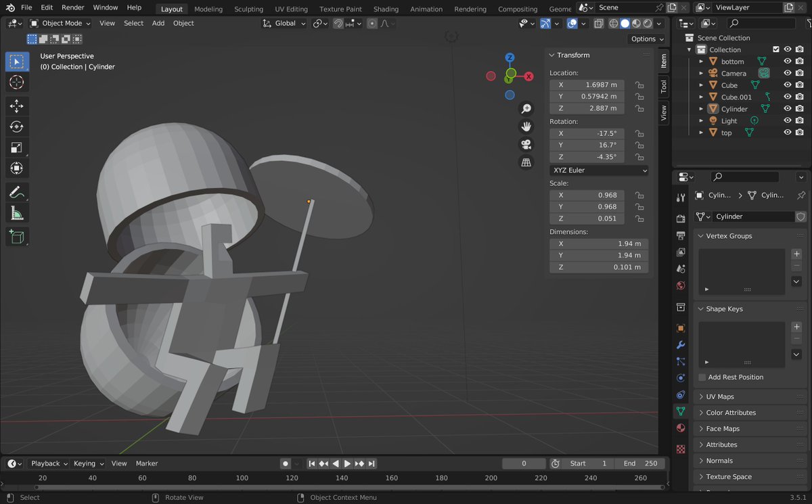
Task: Open the Render menu
Action: [x=73, y=7]
